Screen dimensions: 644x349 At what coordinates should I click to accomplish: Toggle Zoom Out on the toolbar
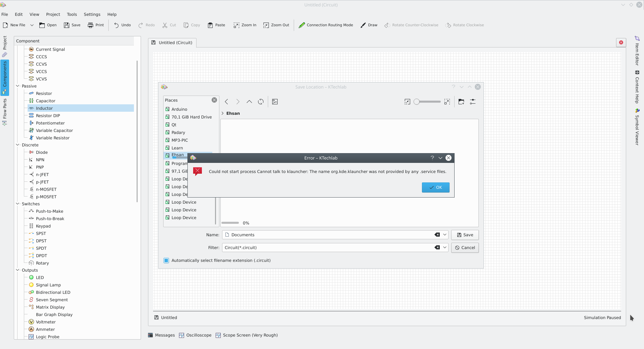[276, 25]
